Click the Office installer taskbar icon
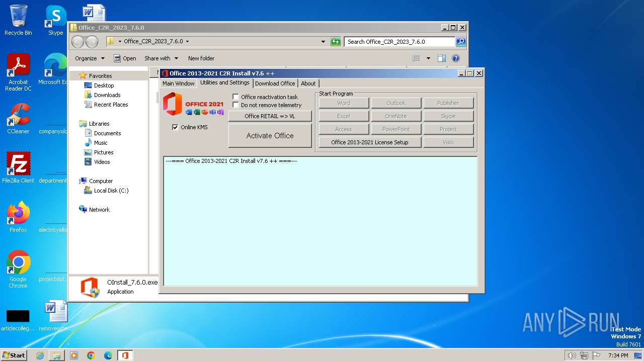Screen dimensions: 644x362 coord(125,355)
